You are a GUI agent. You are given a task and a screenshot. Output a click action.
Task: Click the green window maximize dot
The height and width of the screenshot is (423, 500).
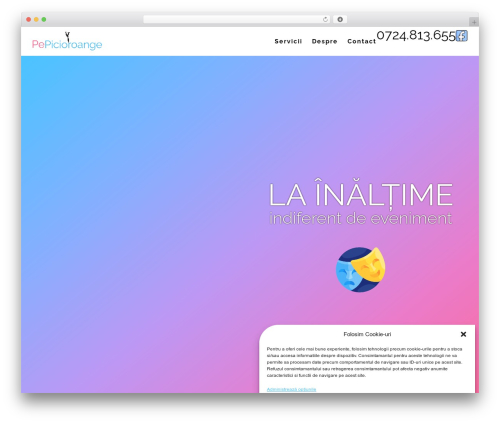tap(44, 20)
